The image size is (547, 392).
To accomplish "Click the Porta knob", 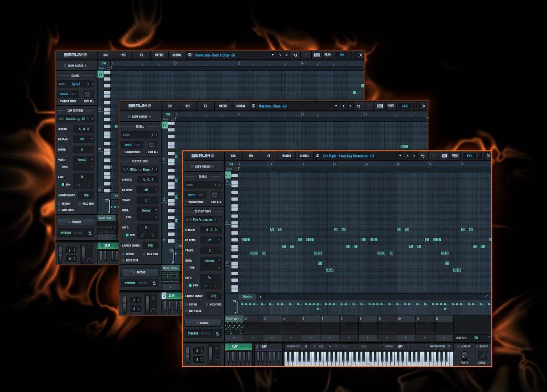I will 464,356.
